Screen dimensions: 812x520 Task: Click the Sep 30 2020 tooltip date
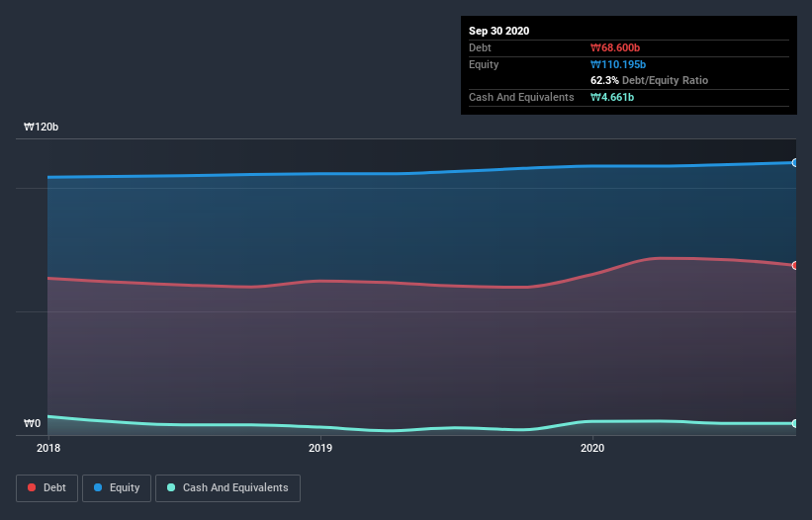[x=498, y=31]
